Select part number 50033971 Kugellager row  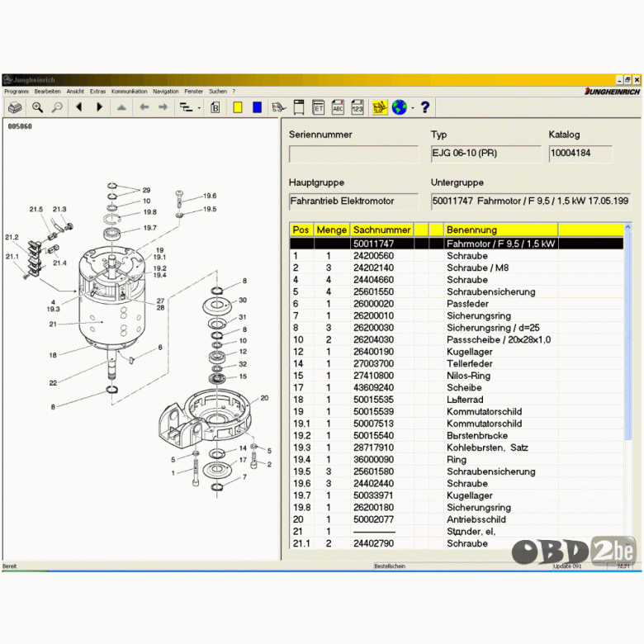(457, 495)
